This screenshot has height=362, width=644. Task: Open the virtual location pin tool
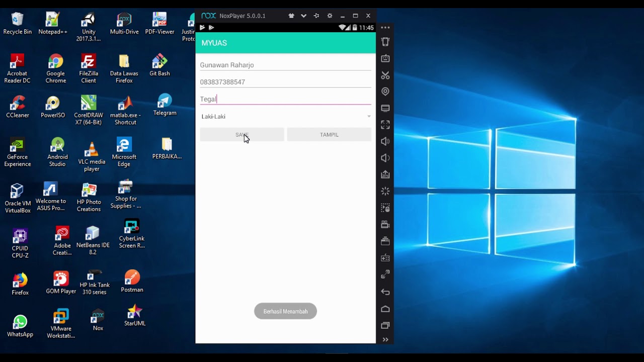[x=385, y=92]
